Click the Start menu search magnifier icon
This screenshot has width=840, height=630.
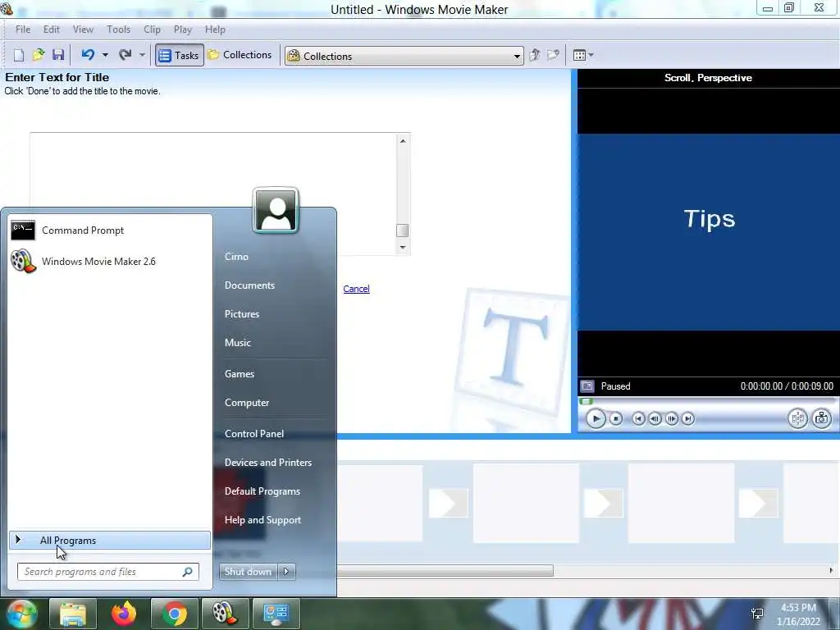pyautogui.click(x=188, y=572)
